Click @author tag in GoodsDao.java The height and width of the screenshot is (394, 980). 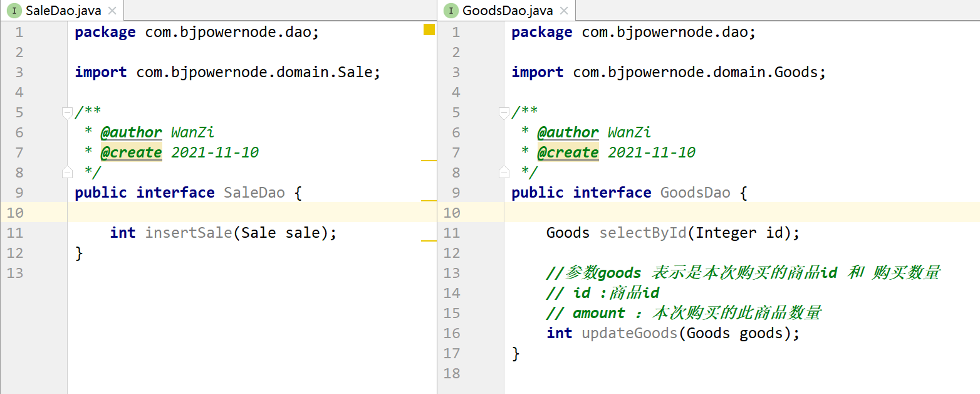(x=568, y=132)
